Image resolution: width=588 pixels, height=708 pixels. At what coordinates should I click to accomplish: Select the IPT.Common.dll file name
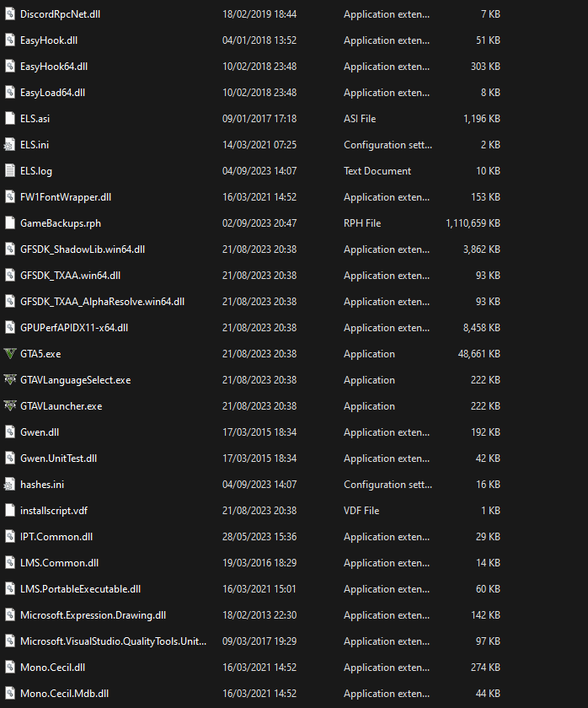[56, 537]
